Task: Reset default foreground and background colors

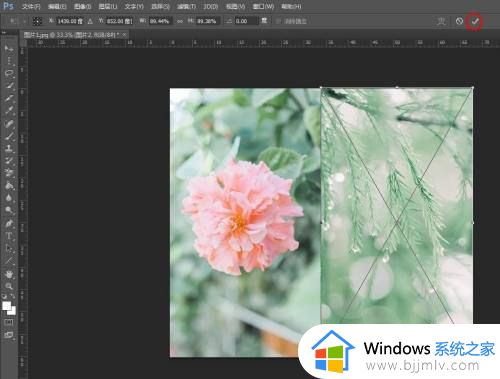Action: tap(5, 296)
